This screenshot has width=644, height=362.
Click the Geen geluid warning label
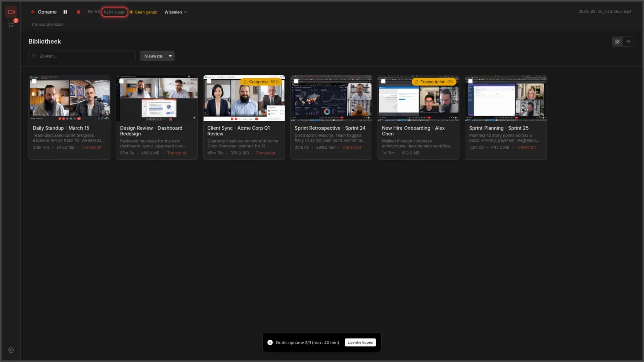click(x=146, y=12)
